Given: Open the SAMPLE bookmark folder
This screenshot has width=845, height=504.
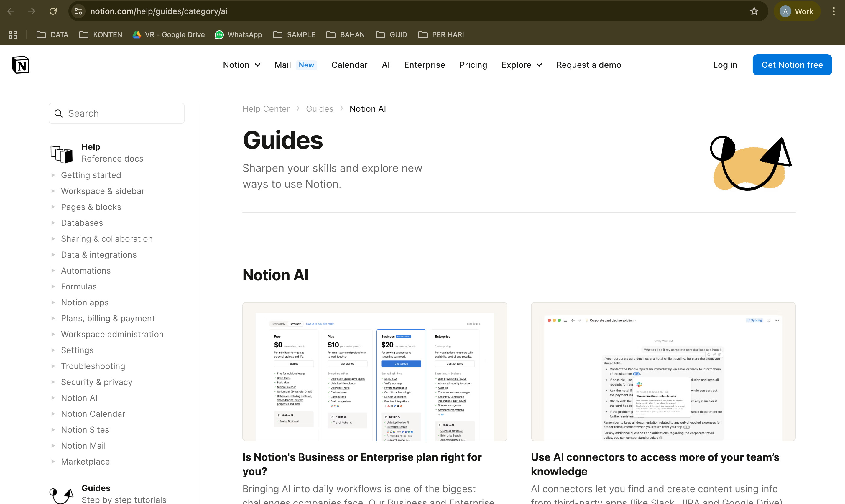Looking at the screenshot, I should click(x=294, y=35).
